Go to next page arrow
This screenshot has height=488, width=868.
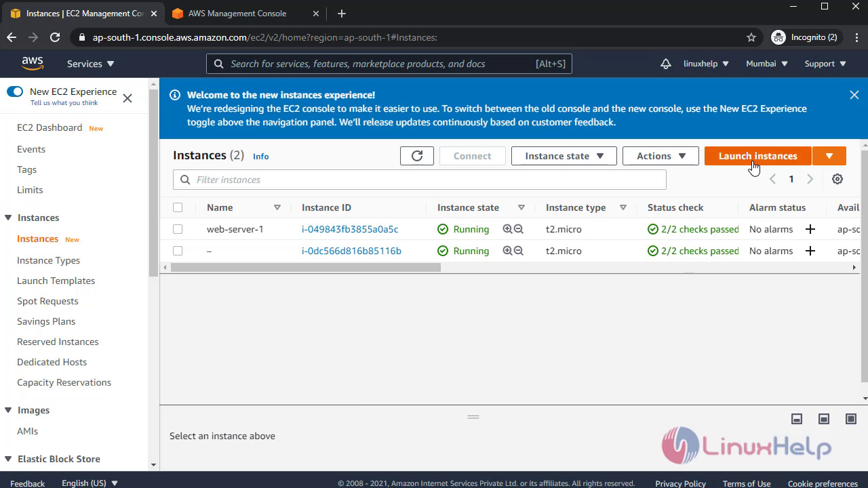[810, 179]
